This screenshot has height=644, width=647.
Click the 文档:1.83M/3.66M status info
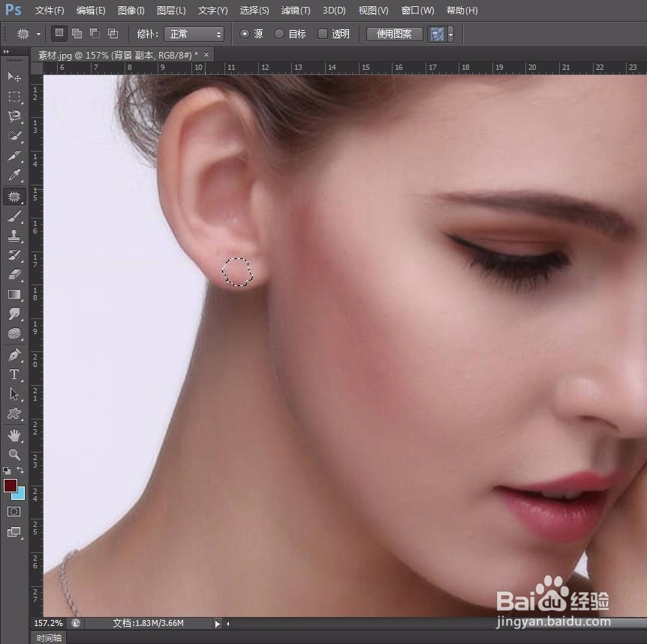pyautogui.click(x=149, y=624)
